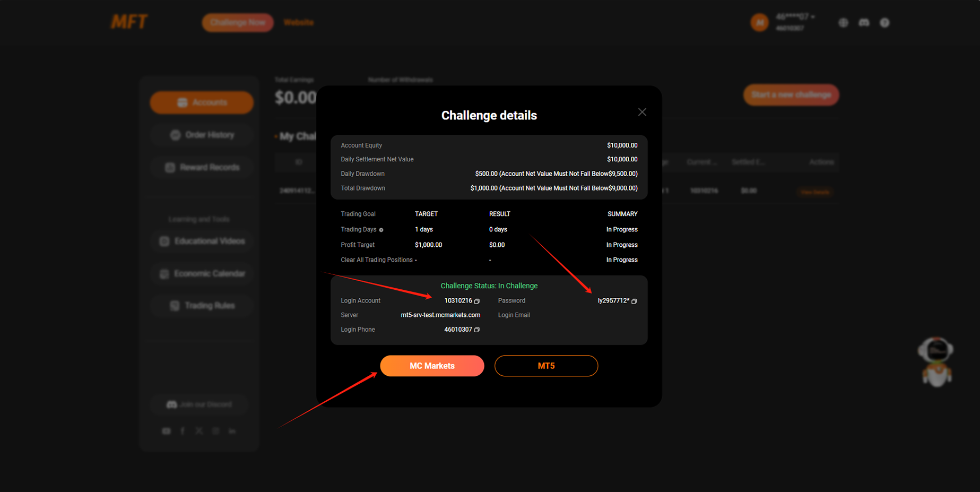Click the Order History sidebar icon
The image size is (980, 492).
[x=175, y=135]
